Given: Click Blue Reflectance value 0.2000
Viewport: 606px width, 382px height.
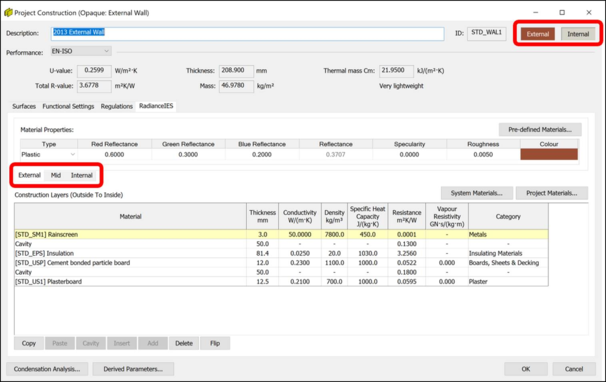Looking at the screenshot, I should (262, 154).
